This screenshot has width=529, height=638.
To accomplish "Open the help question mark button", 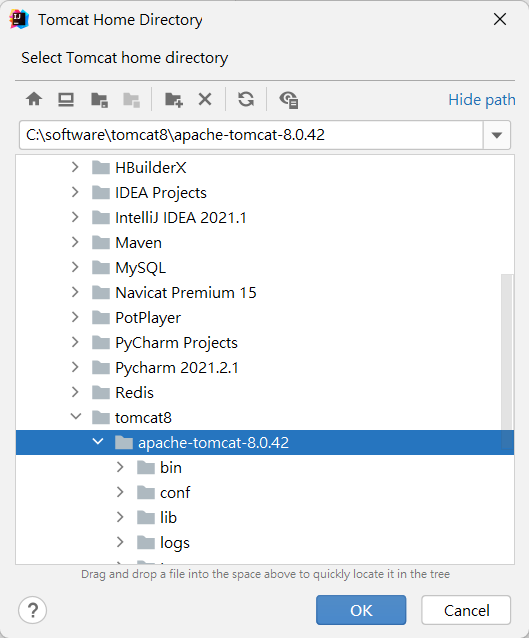I will [33, 610].
